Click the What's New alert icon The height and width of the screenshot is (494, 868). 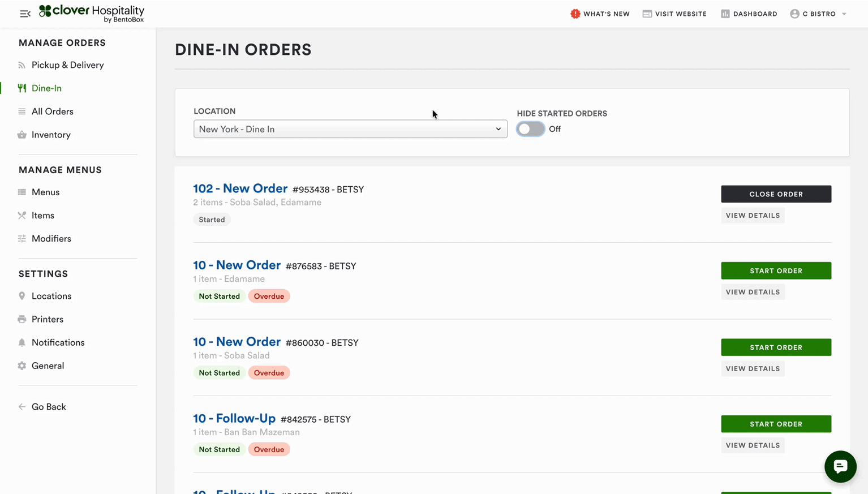[x=575, y=14]
